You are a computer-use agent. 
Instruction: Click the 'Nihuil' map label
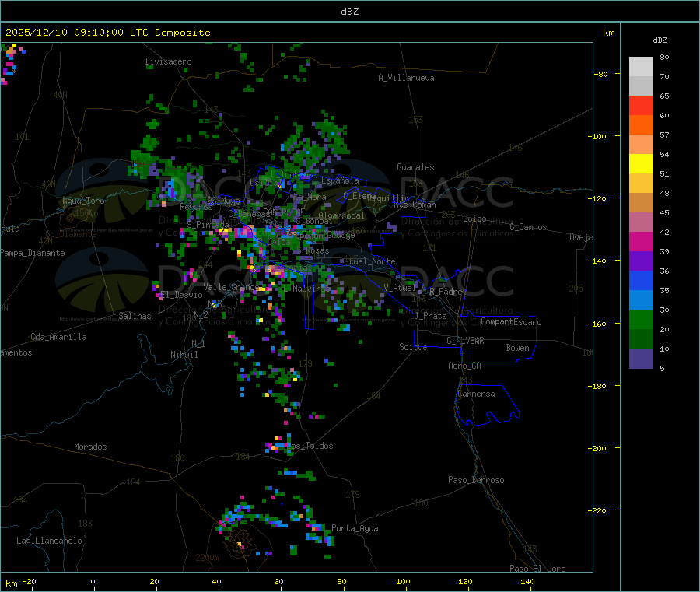[184, 355]
